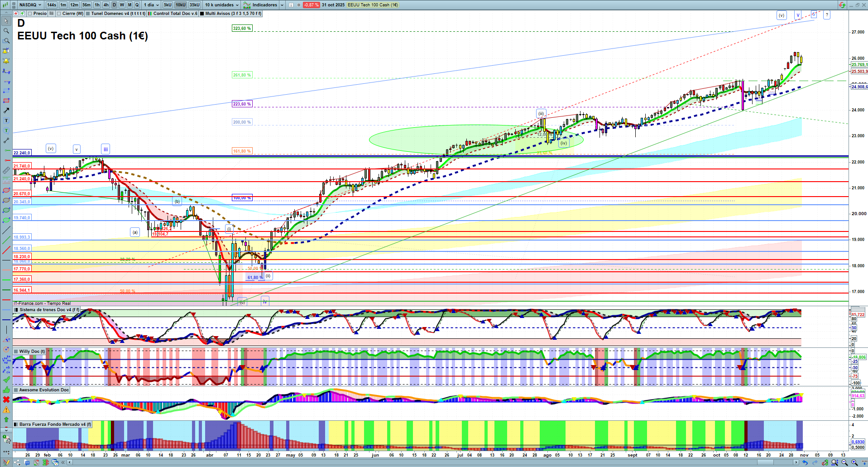Switch to the 12m timeframe

pyautogui.click(x=74, y=5)
